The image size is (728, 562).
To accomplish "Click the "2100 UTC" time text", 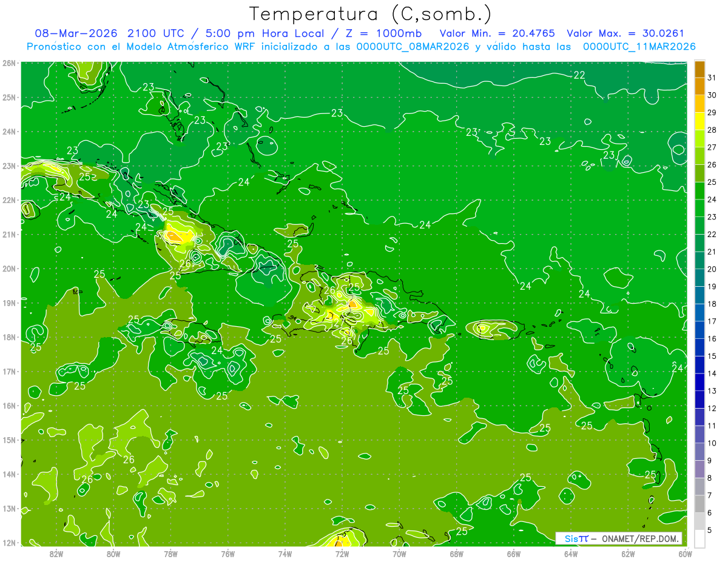I will coord(158,33).
